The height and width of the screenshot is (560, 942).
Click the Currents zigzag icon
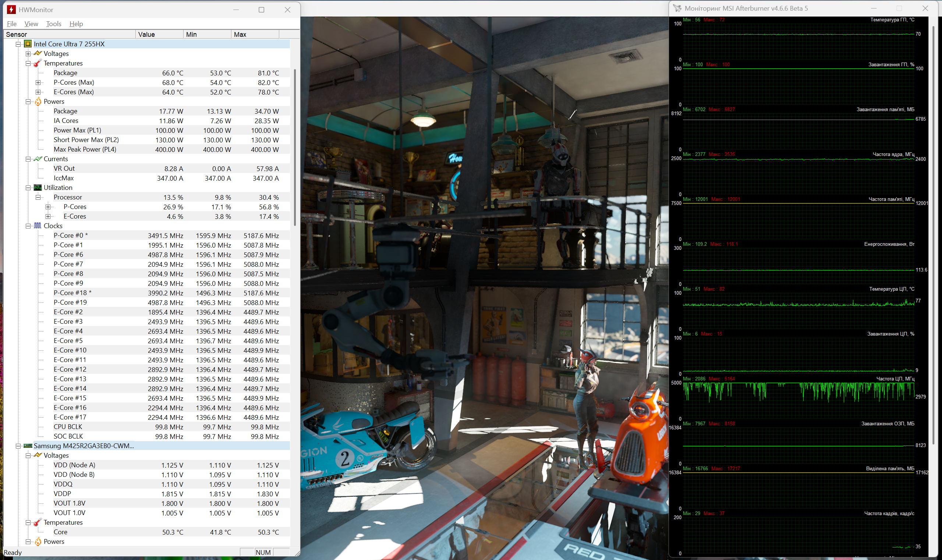pyautogui.click(x=38, y=159)
